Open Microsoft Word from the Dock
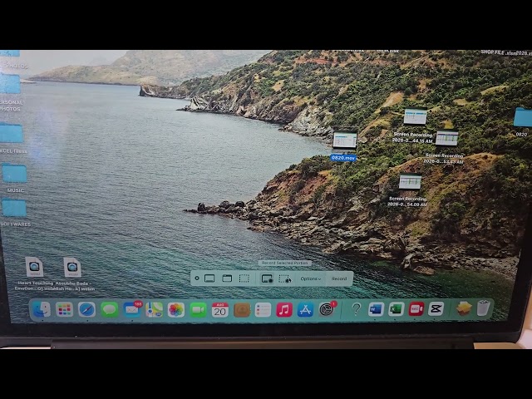The image size is (532, 399). (376, 309)
